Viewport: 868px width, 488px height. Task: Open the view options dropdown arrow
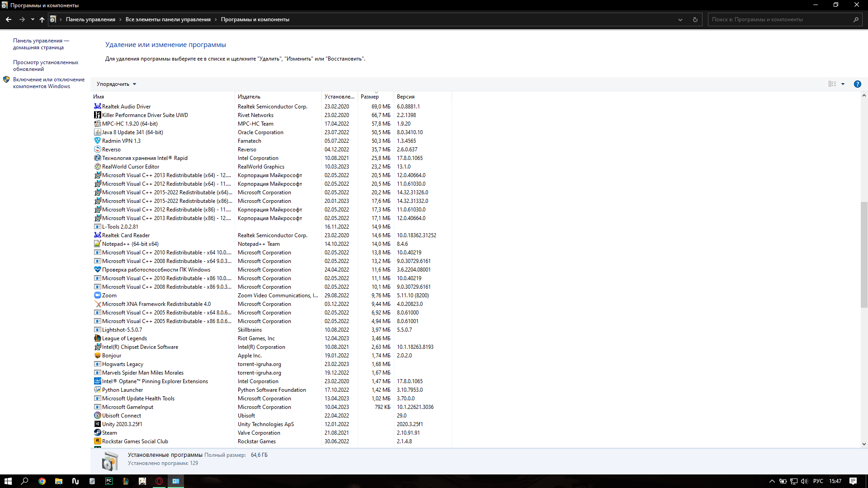click(843, 84)
